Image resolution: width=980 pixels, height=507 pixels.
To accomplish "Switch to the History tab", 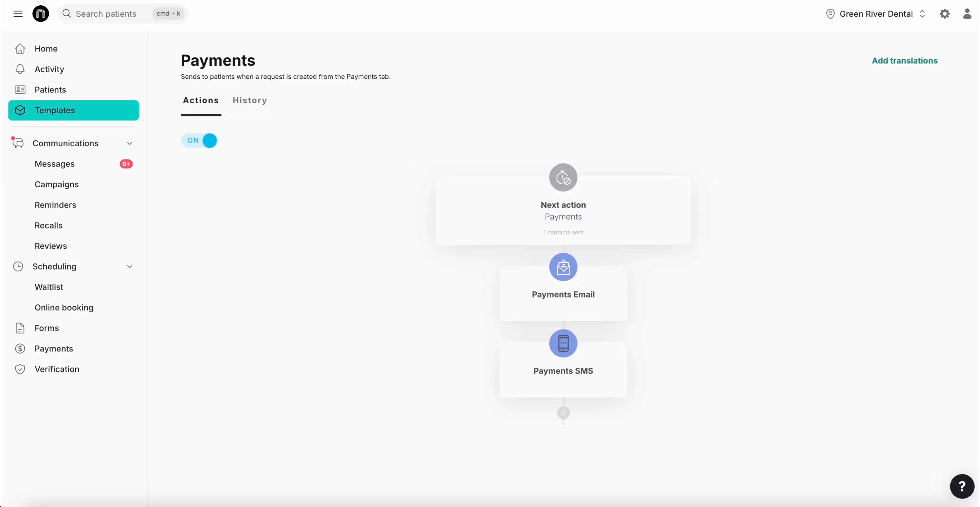I will pyautogui.click(x=250, y=101).
